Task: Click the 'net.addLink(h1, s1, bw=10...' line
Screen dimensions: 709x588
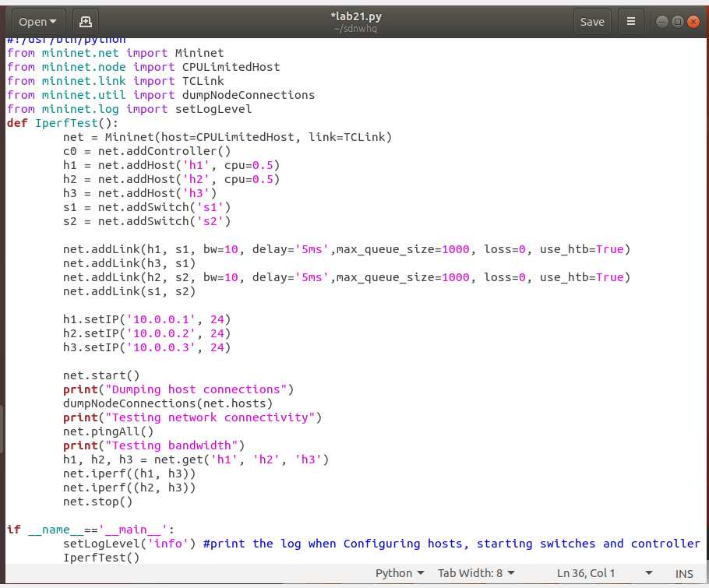Action: coord(347,249)
